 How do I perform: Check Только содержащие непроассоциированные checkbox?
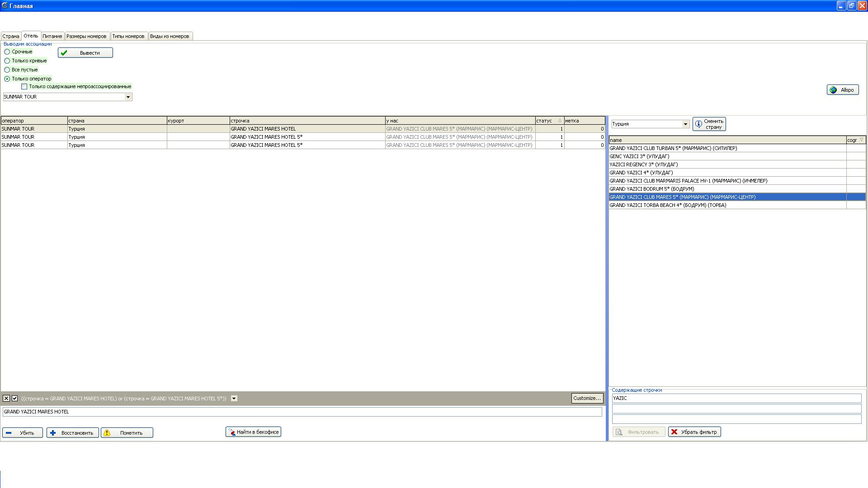24,87
